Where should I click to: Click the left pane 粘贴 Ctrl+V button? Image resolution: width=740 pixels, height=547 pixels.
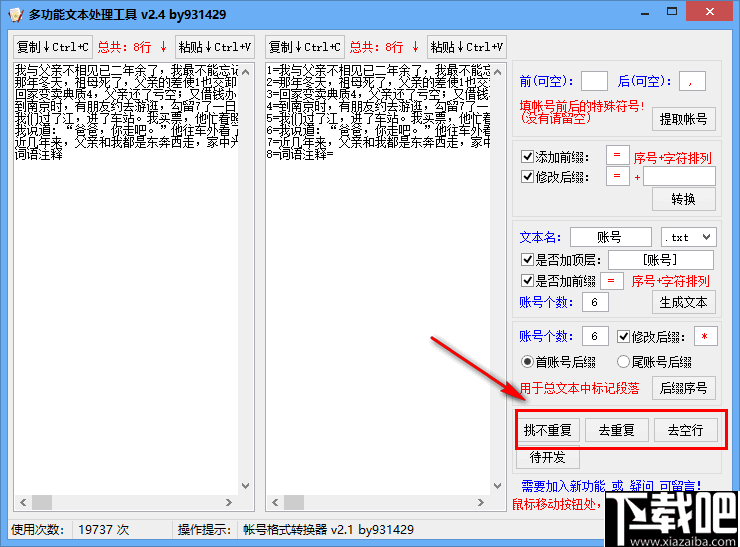coord(215,47)
